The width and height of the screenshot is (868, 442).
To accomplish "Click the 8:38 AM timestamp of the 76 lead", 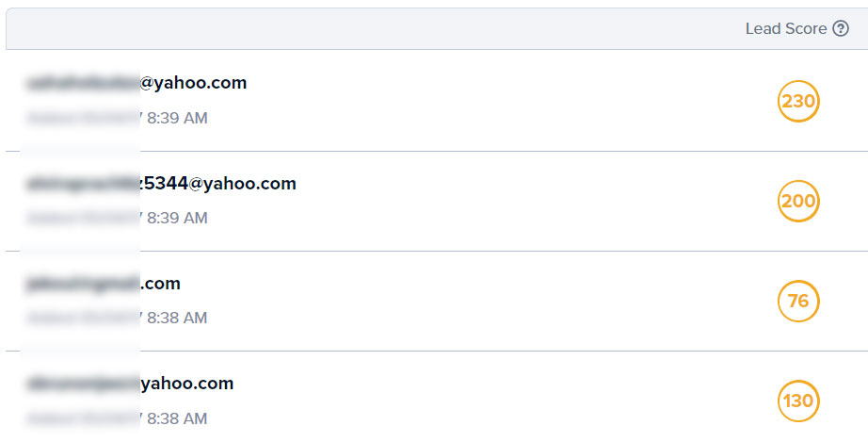I will pos(177,318).
